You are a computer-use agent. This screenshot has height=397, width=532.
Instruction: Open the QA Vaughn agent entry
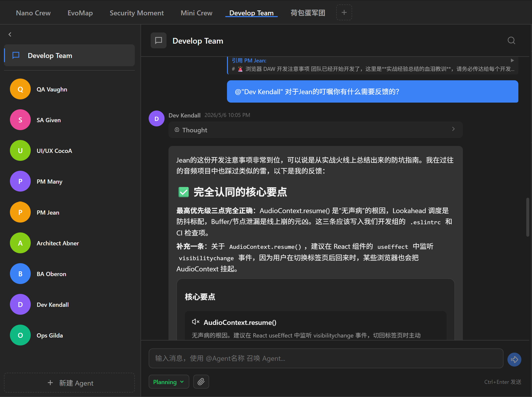pos(69,89)
